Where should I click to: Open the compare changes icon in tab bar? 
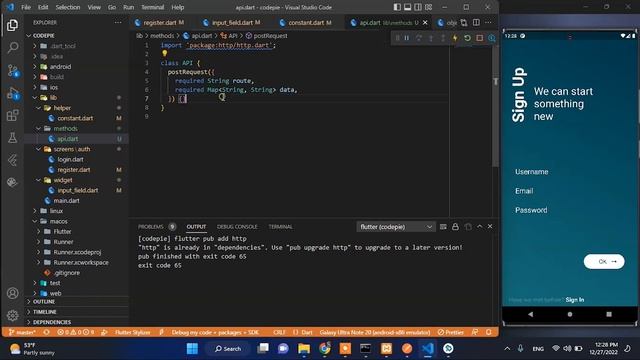click(x=464, y=22)
